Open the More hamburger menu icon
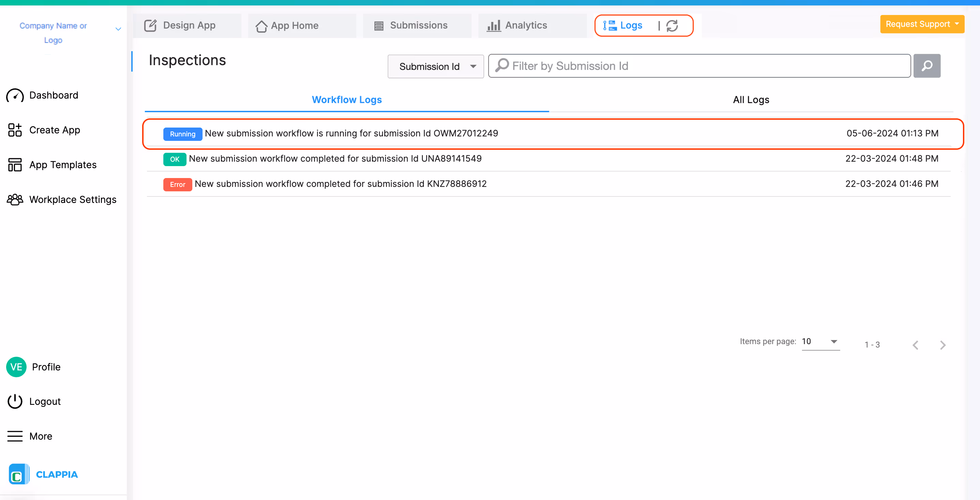Viewport: 980px width, 500px height. coord(15,436)
